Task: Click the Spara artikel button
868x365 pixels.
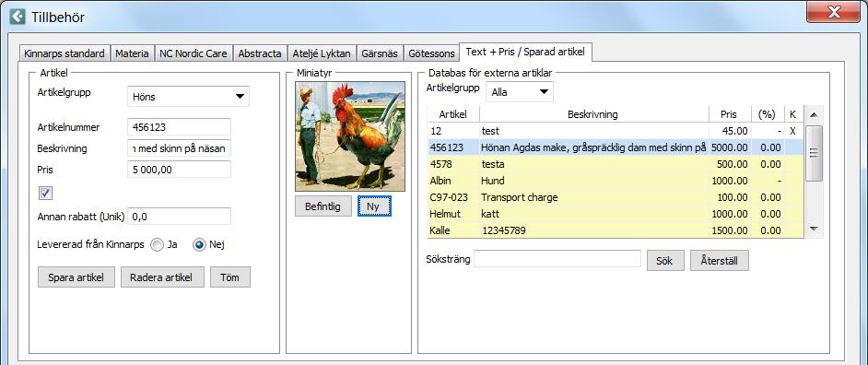Action: [76, 277]
